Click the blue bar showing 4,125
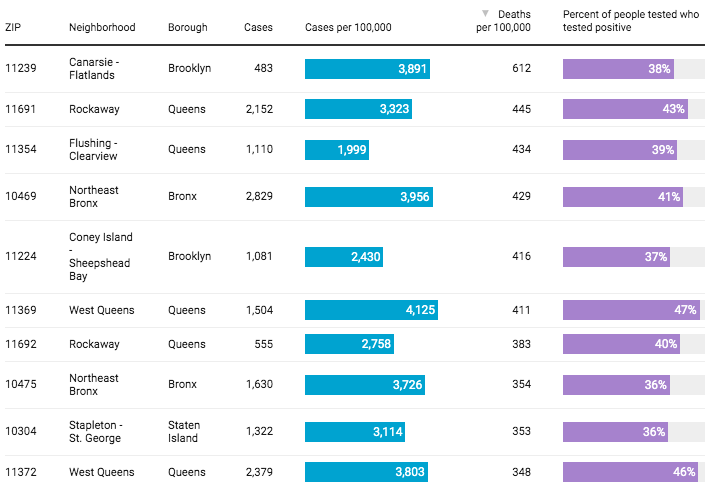The image size is (710, 489). point(372,310)
